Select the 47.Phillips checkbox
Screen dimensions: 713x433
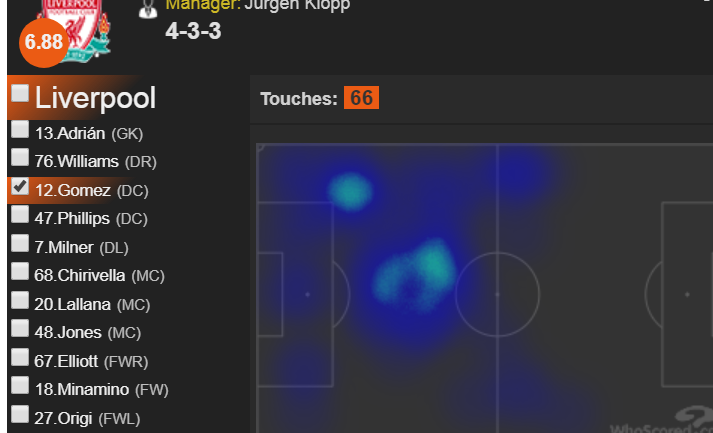point(20,214)
